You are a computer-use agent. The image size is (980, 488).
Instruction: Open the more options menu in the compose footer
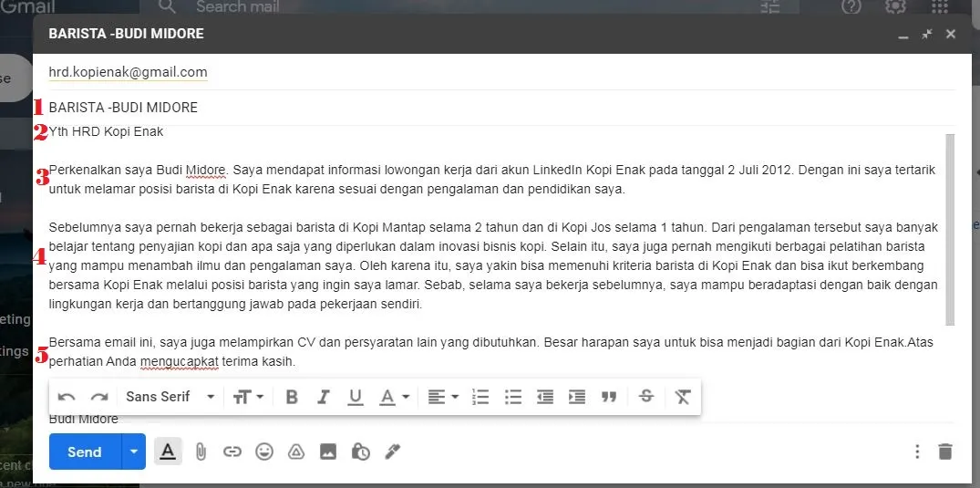coord(917,452)
